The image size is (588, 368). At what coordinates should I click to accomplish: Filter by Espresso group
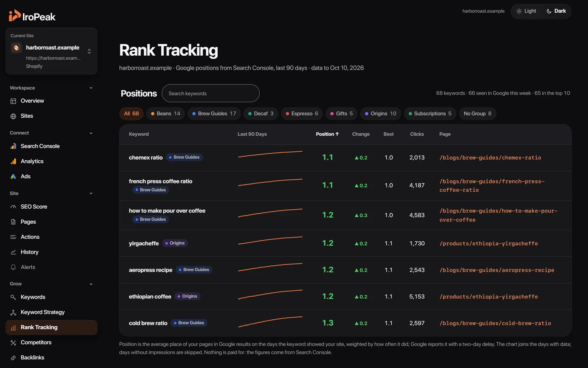click(302, 114)
